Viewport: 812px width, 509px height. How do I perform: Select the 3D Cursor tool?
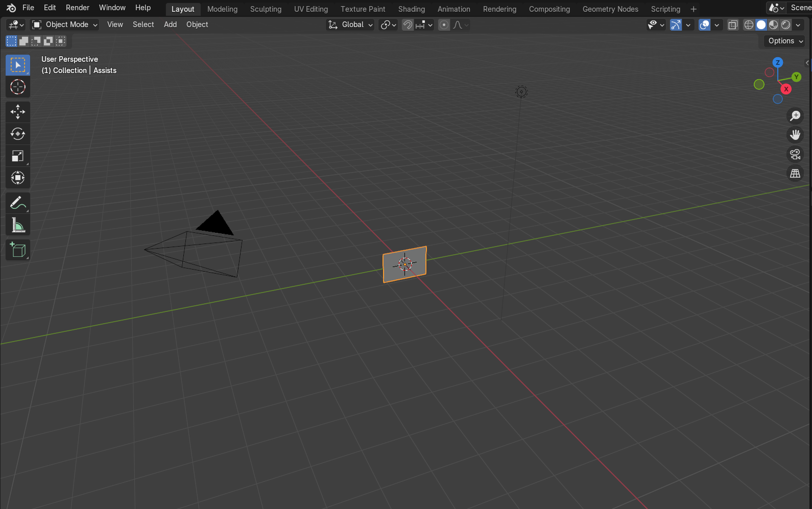click(18, 87)
